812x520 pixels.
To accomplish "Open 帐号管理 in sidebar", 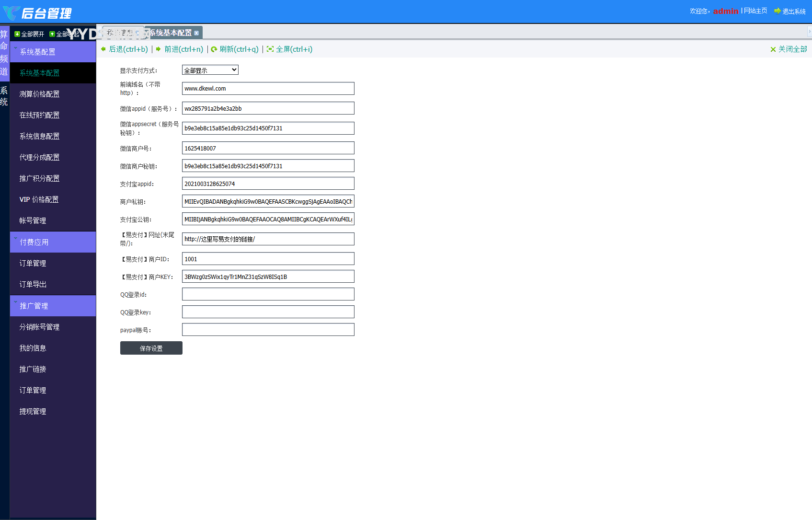I will pos(53,220).
